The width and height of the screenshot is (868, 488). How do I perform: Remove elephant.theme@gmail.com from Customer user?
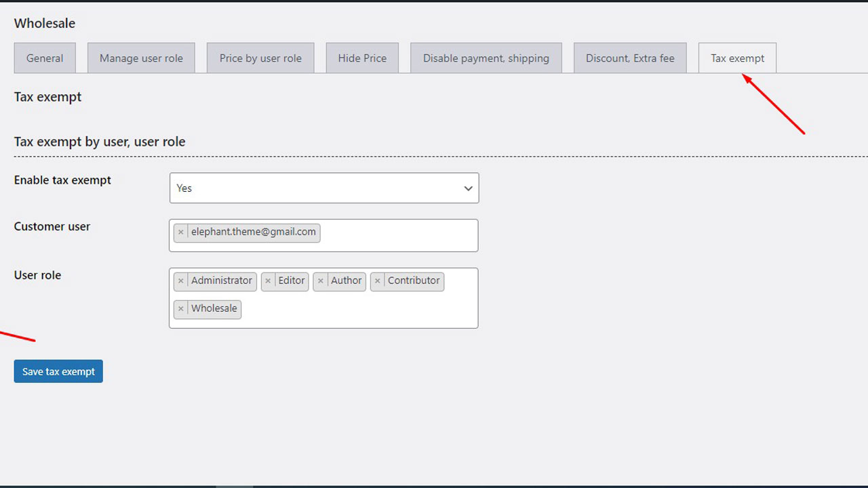tap(180, 232)
